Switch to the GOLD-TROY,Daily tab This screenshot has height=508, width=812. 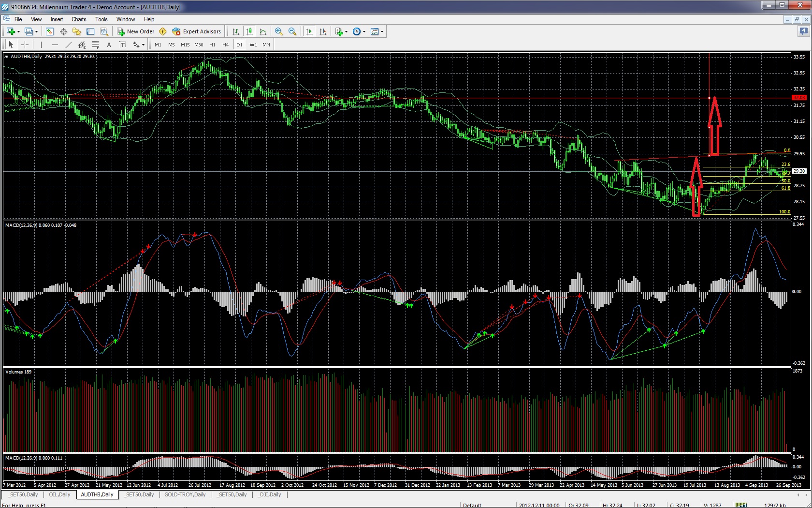(185, 494)
